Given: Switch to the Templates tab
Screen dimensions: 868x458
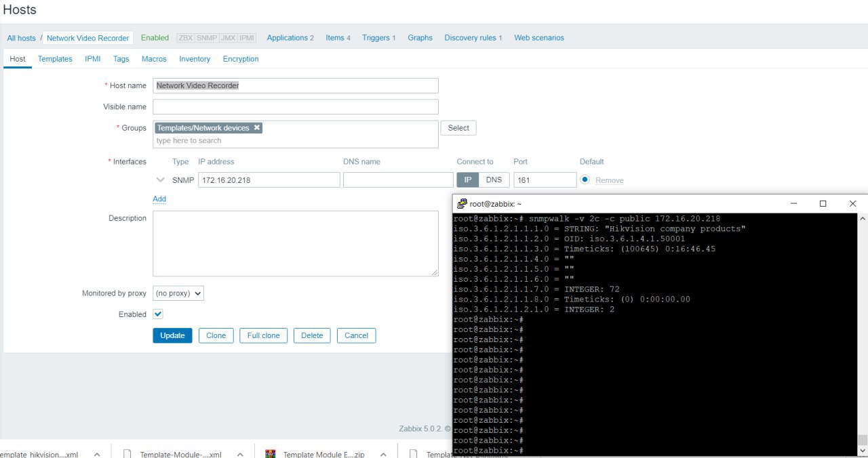Looking at the screenshot, I should (55, 59).
